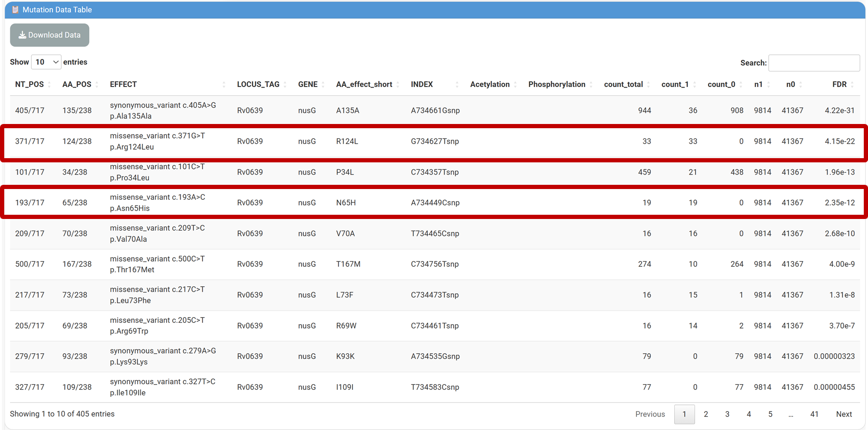Jump to page 5 of results
This screenshot has height=430, width=868.
[770, 414]
